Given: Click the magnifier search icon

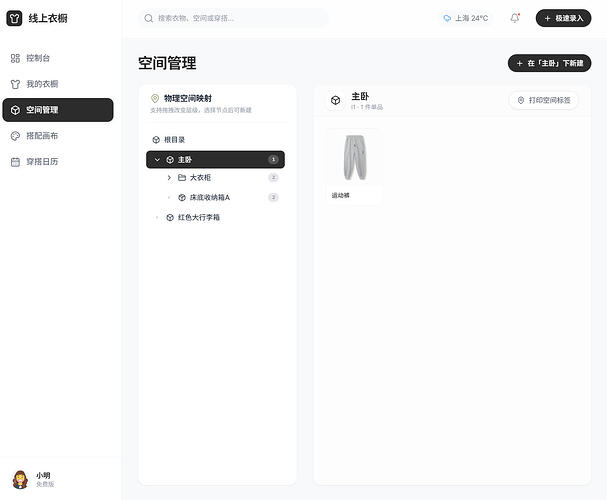Looking at the screenshot, I should (148, 18).
